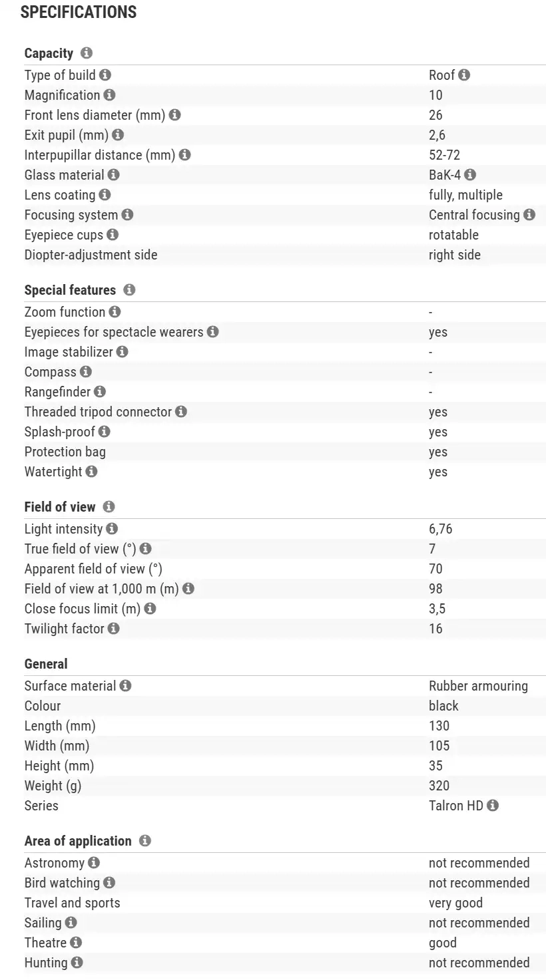
Task: Open info icon beside Watertight
Action: 92,472
